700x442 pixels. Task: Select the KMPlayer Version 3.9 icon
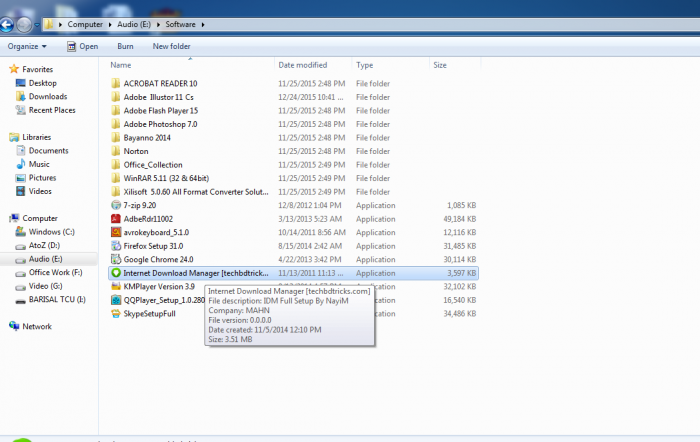116,287
